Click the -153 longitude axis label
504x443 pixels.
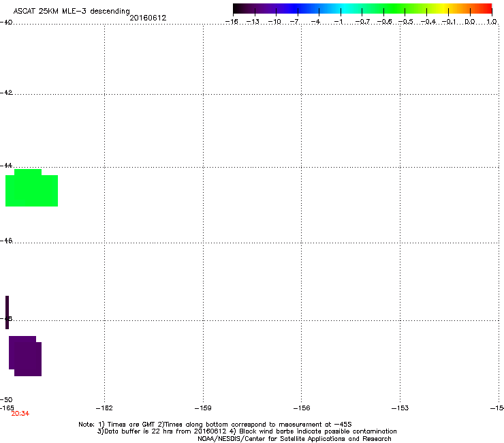[x=400, y=408]
